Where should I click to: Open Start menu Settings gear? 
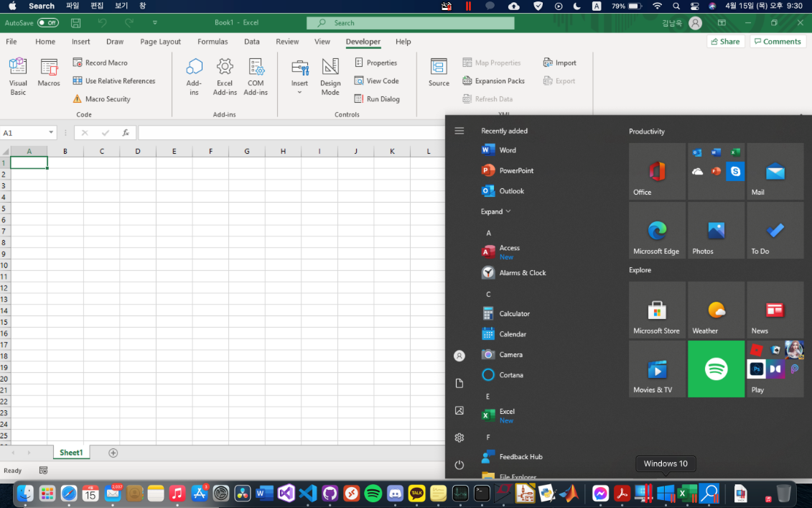[459, 438]
